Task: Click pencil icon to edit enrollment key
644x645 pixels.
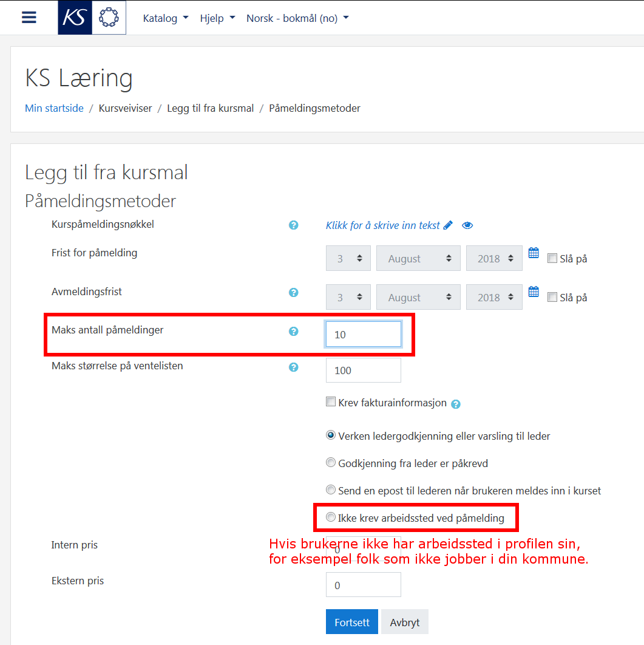Action: pyautogui.click(x=448, y=225)
